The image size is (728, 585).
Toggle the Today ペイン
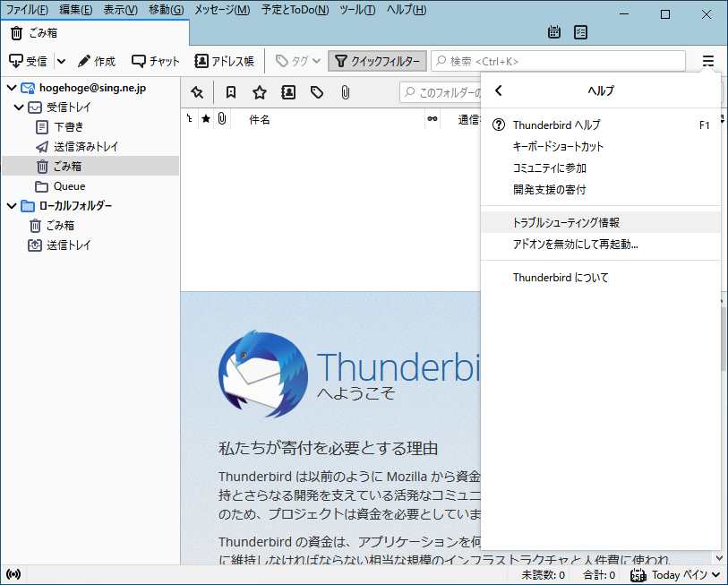[675, 575]
